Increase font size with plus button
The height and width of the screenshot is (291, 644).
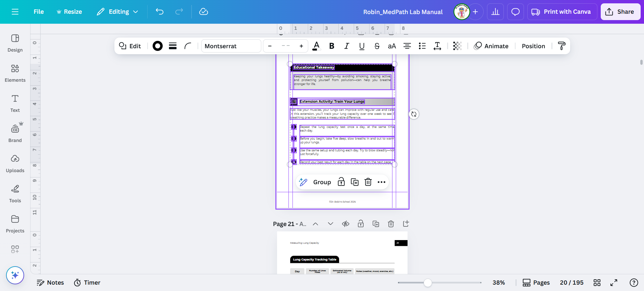click(x=301, y=46)
